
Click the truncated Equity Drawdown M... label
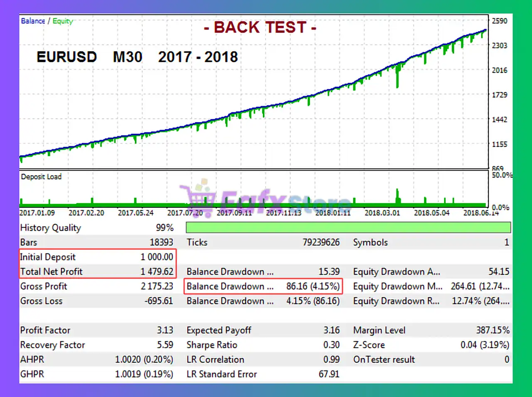pos(397,286)
